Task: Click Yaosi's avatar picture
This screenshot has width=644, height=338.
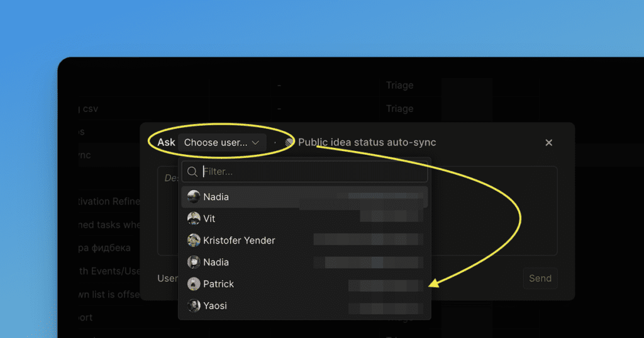Action: (x=194, y=306)
